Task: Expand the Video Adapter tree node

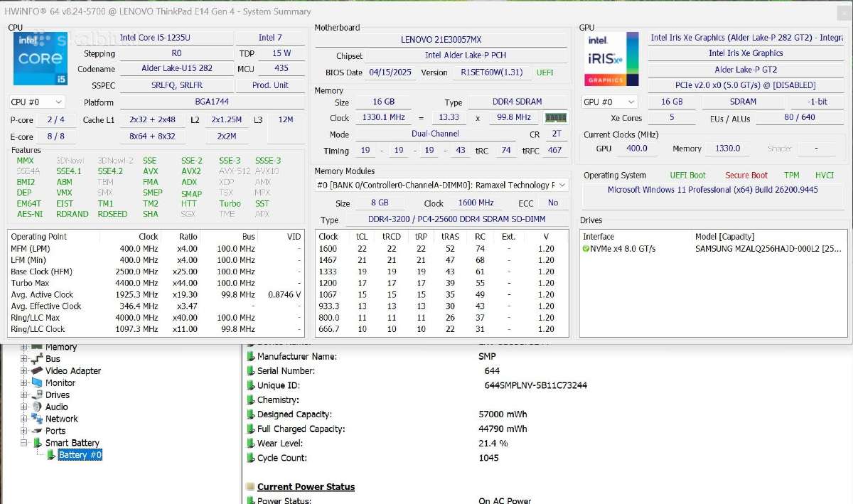Action: coord(23,370)
